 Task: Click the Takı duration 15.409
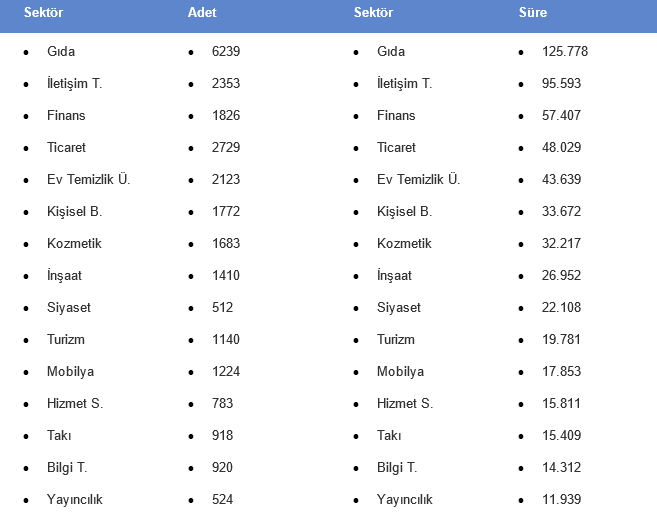point(561,435)
